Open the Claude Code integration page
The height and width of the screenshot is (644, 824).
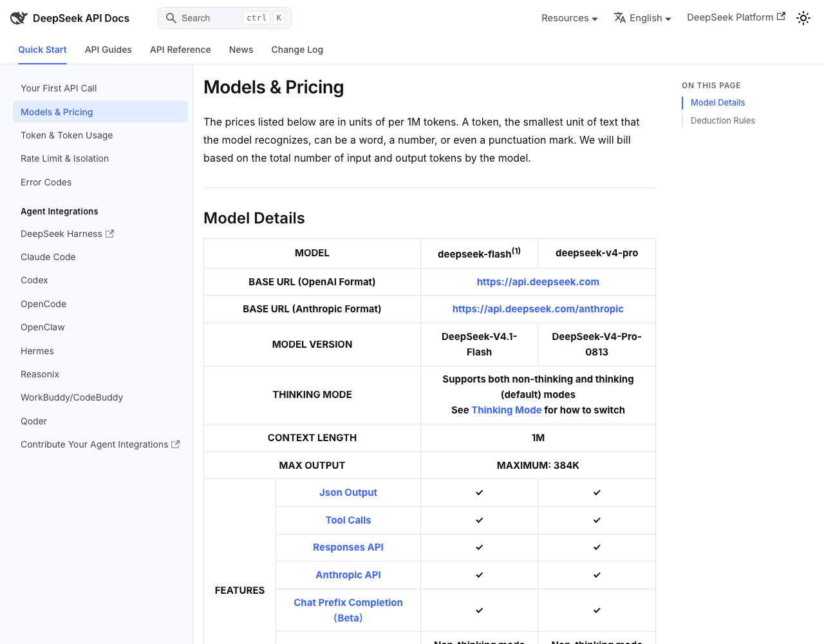tap(100, 257)
